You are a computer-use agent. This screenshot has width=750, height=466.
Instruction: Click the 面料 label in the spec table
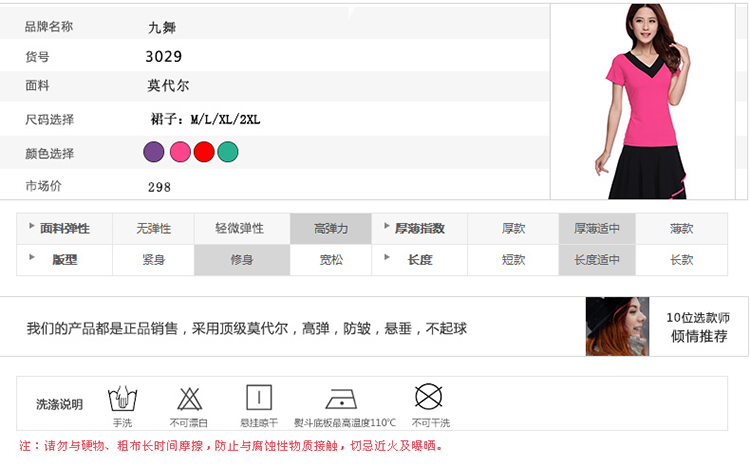coord(37,86)
